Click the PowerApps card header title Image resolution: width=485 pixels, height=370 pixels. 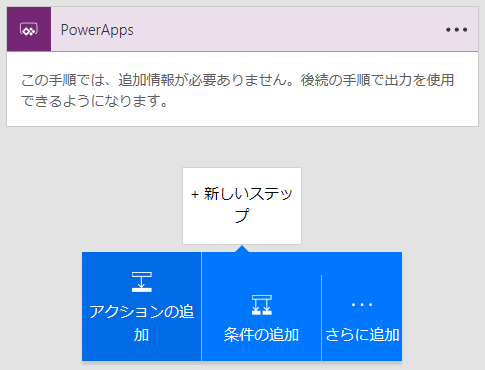[97, 30]
